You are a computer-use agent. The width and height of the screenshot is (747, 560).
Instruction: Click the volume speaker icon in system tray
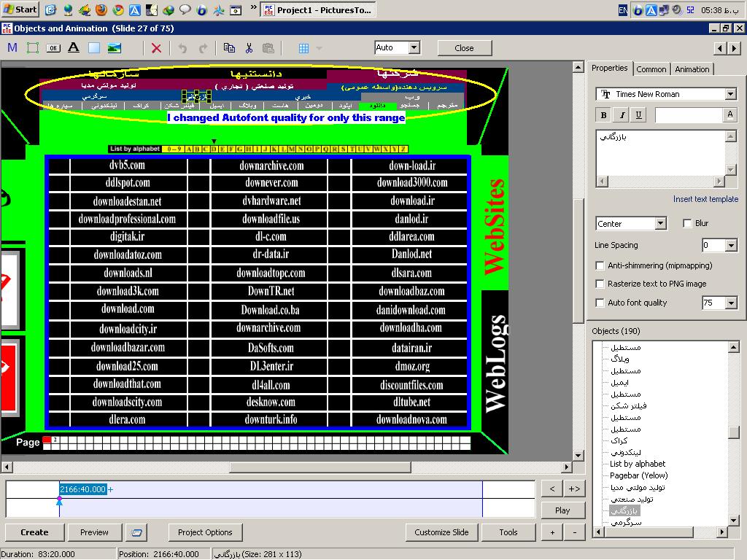coord(677,10)
